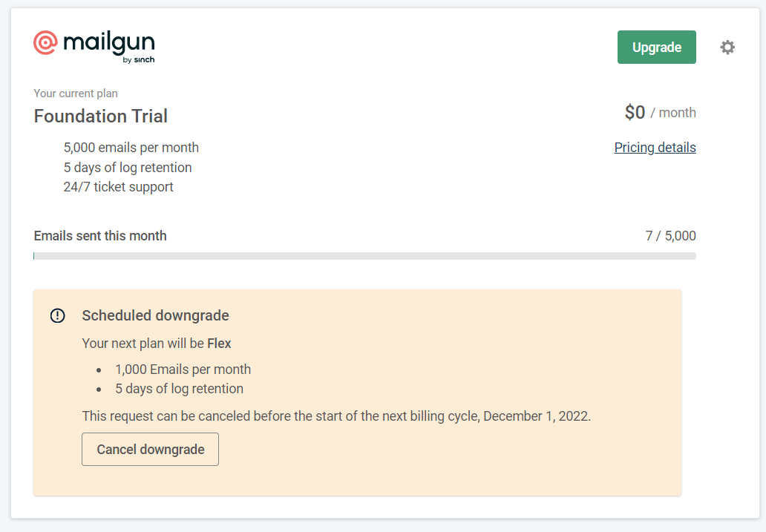
Task: Click the '24/7 ticket support' feature line
Action: click(x=119, y=187)
